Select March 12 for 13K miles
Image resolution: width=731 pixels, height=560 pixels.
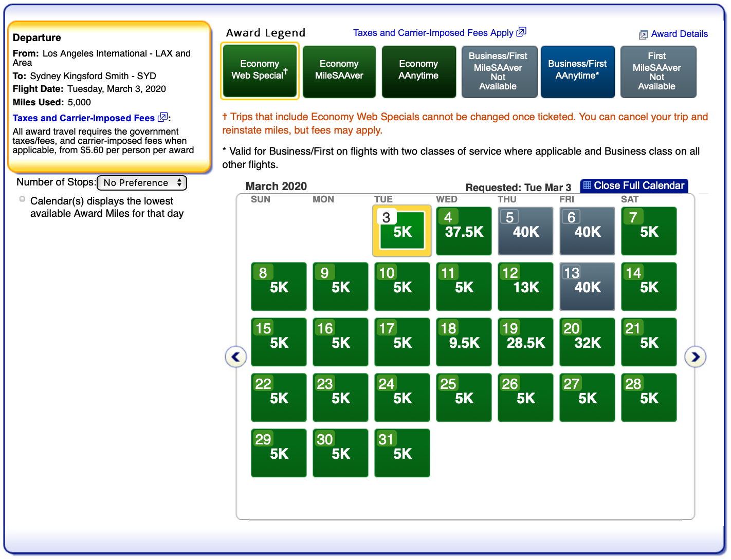pyautogui.click(x=525, y=287)
